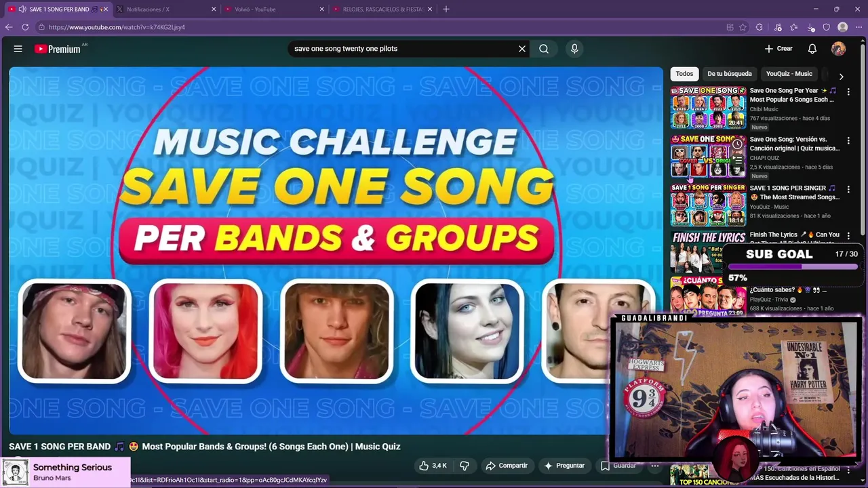868x488 pixels.
Task: Open media control music note icon
Action: coord(777,27)
